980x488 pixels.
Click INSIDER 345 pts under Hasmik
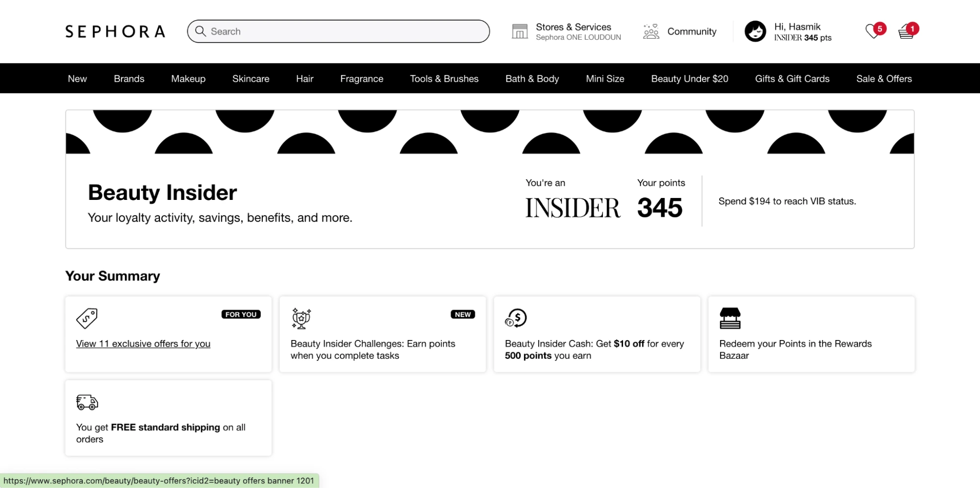(803, 38)
